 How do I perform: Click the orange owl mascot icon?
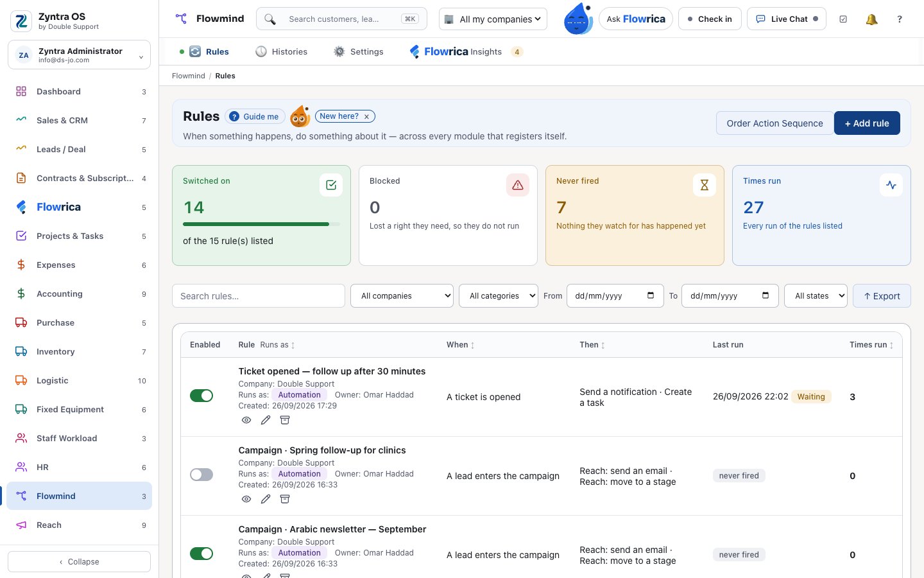point(300,116)
